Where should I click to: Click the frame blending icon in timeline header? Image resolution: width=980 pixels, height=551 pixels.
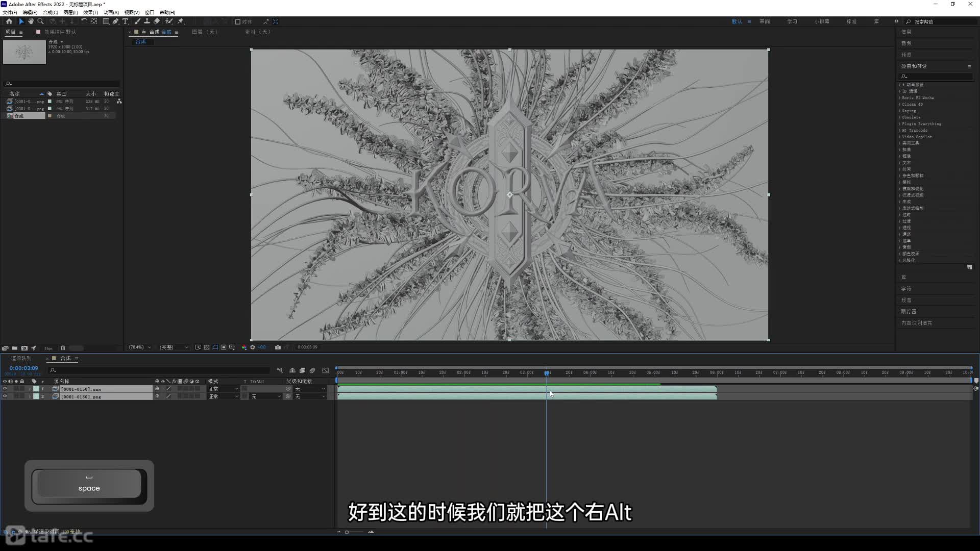point(302,370)
